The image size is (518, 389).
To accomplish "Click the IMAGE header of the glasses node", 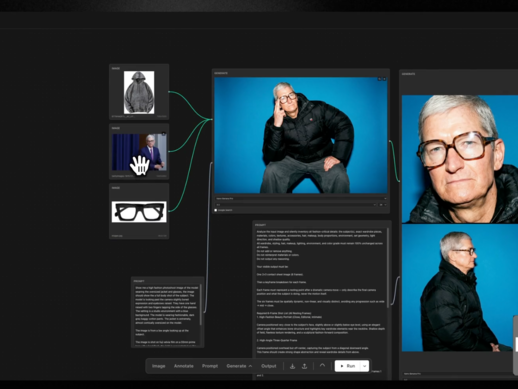I will coord(116,188).
